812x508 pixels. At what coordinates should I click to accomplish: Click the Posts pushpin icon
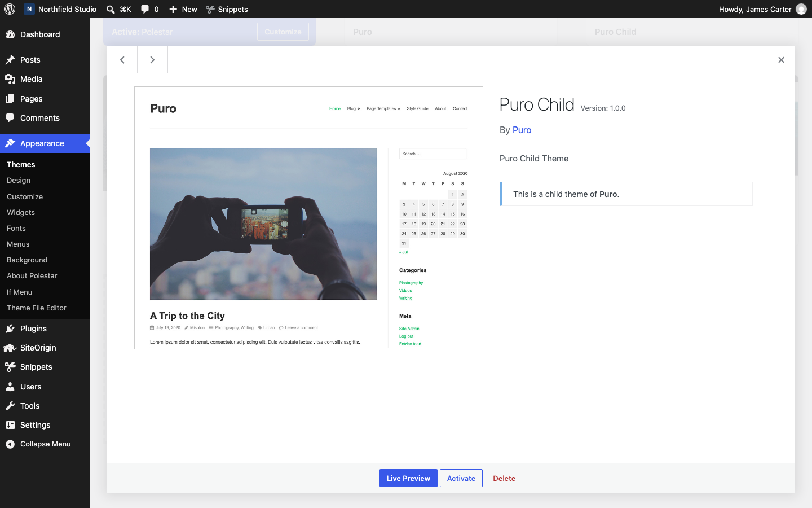[10, 60]
